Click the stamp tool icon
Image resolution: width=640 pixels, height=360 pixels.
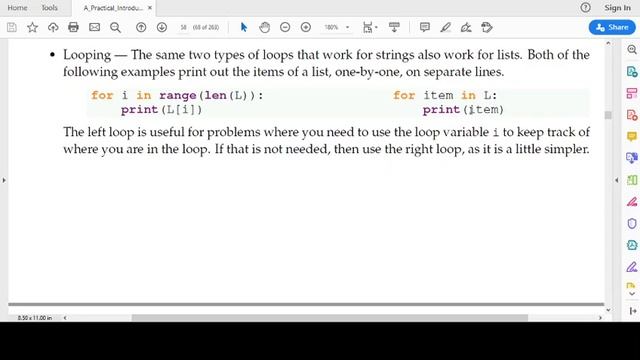pos(487,27)
